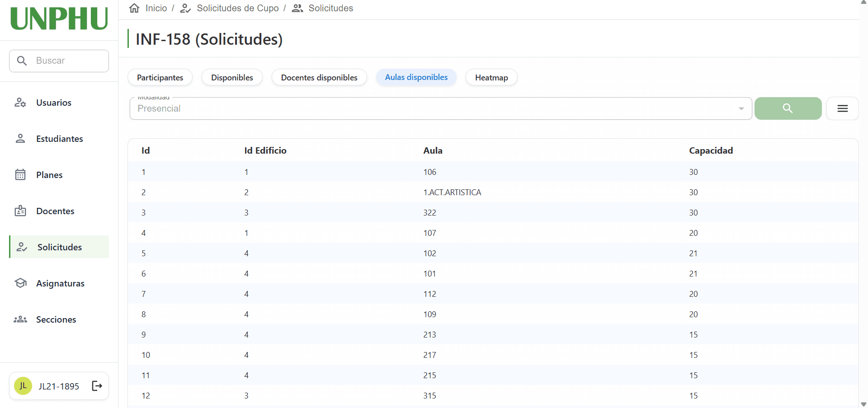Switch to the Participantes tab

pyautogui.click(x=160, y=77)
